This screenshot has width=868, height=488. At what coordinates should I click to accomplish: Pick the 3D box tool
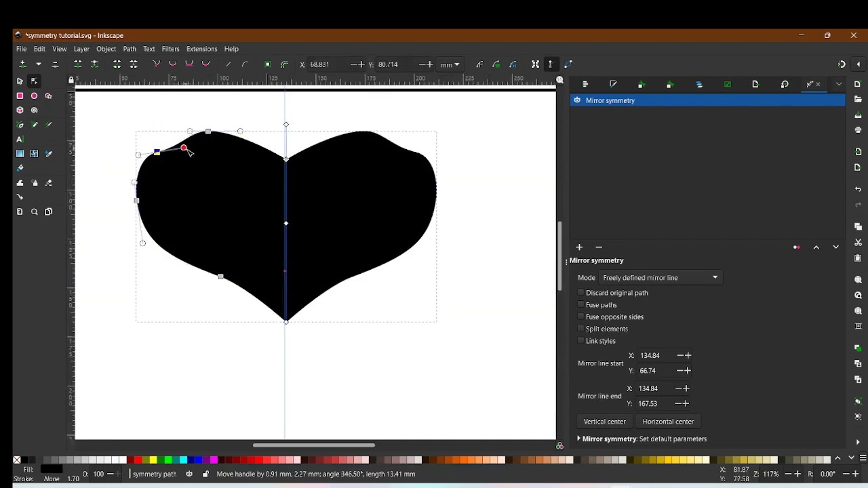click(20, 110)
